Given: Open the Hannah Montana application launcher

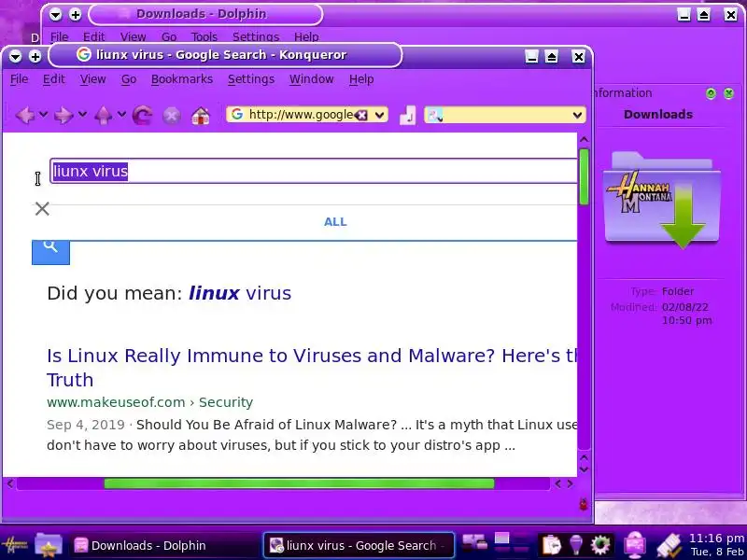Looking at the screenshot, I should (14, 545).
